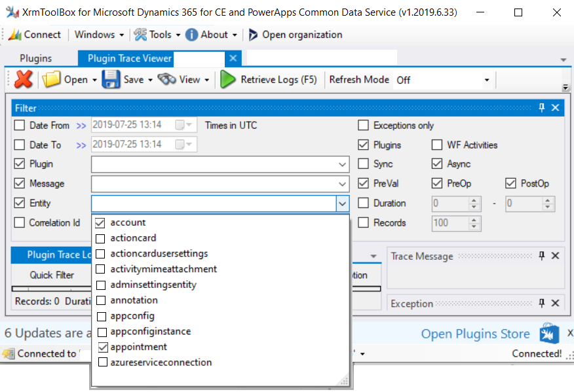Click the Date To double-arrow icon

click(81, 145)
